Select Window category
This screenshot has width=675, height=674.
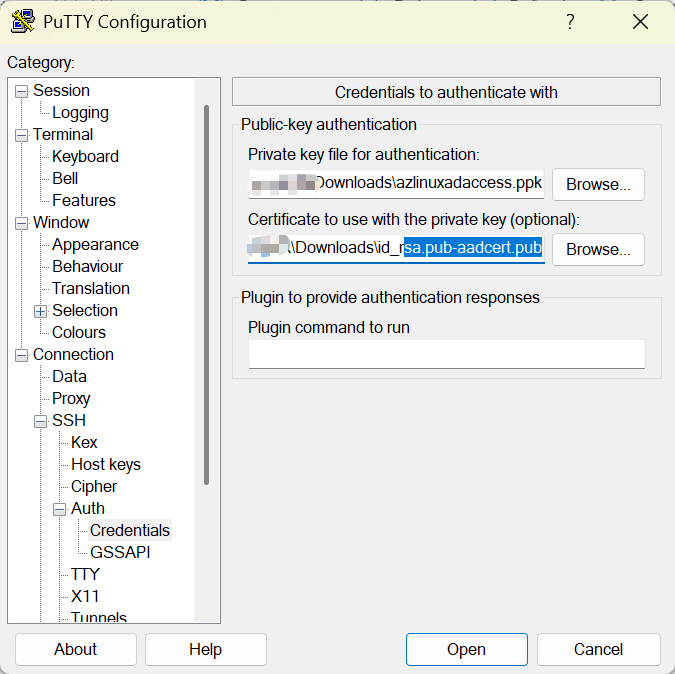[61, 222]
